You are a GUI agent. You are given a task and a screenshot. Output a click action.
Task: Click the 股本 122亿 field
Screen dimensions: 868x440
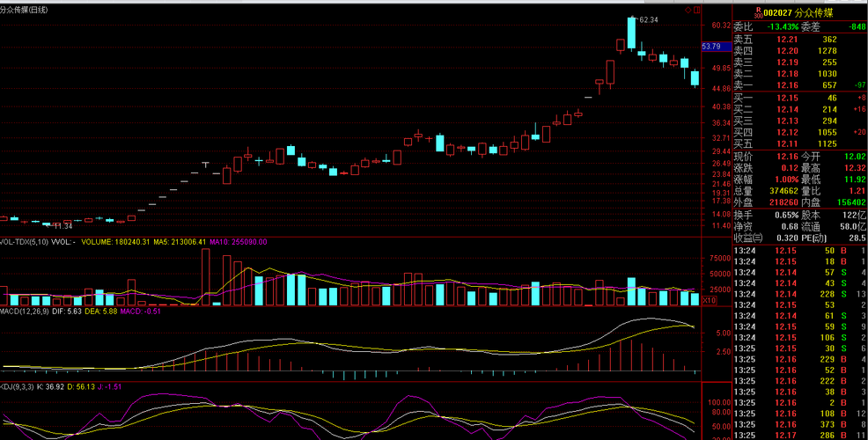pos(833,215)
